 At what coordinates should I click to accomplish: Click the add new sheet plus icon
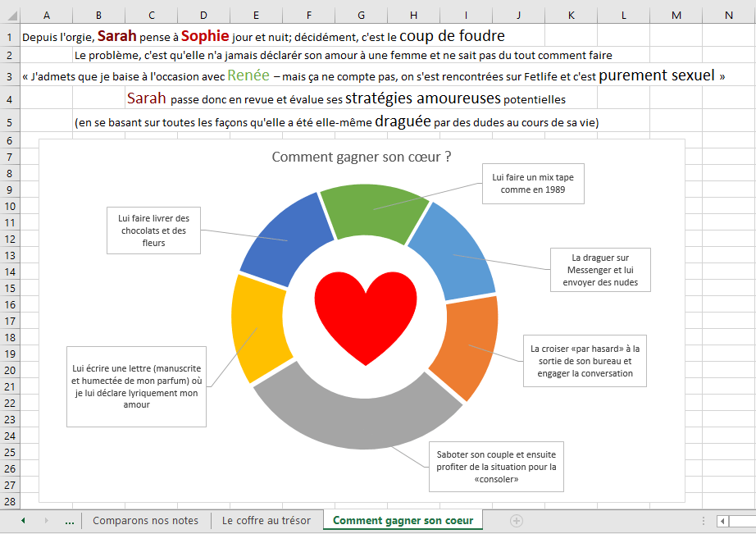[x=517, y=521]
